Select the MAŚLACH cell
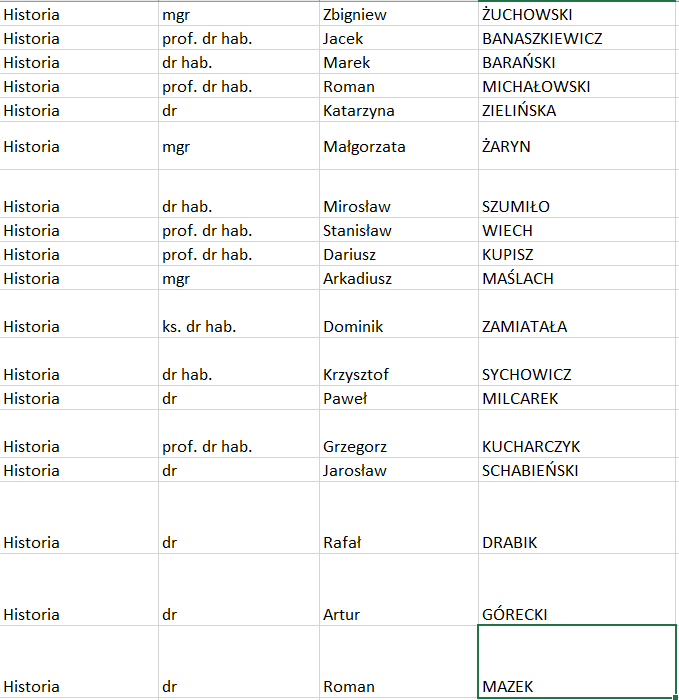The width and height of the screenshot is (679, 700). [x=517, y=279]
